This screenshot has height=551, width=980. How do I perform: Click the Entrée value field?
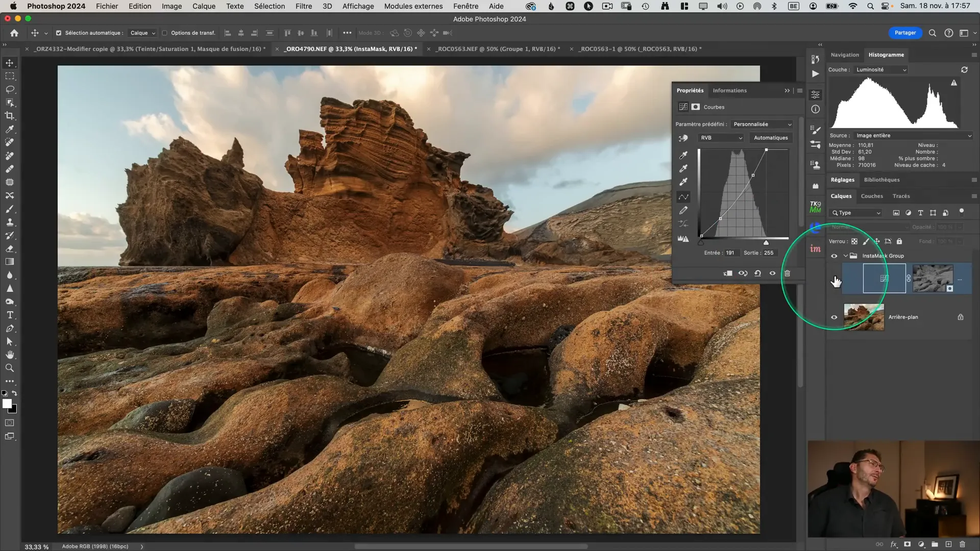(730, 253)
